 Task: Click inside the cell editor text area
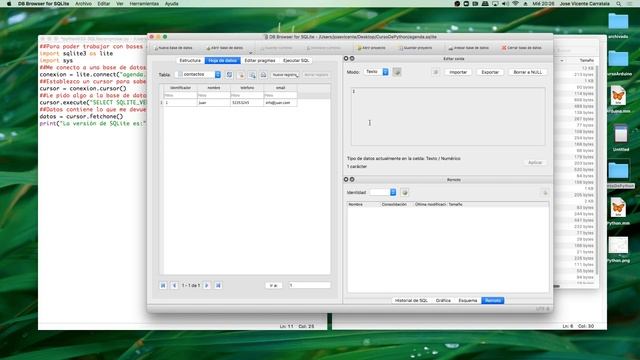[x=448, y=116]
